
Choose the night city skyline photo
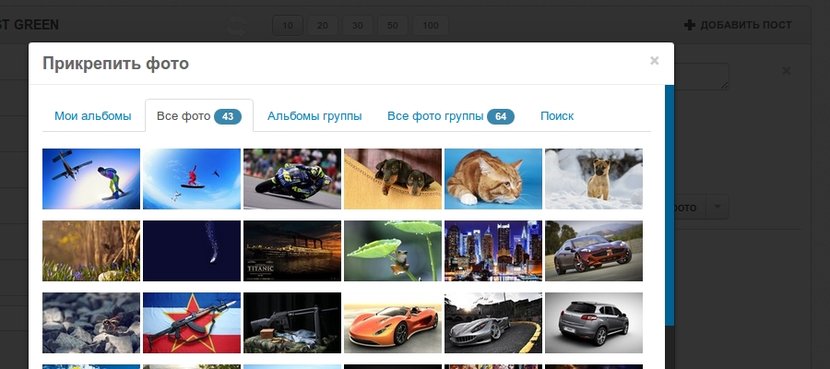(493, 251)
